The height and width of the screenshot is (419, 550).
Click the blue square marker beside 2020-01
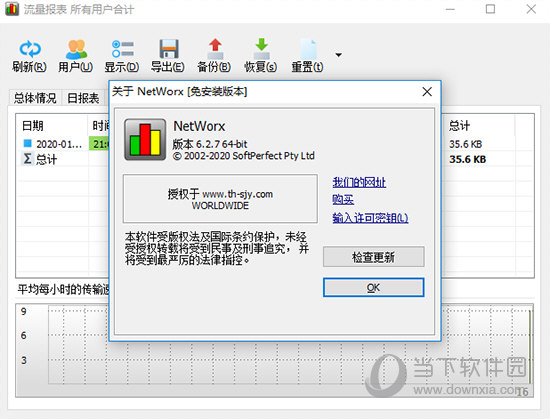27,143
